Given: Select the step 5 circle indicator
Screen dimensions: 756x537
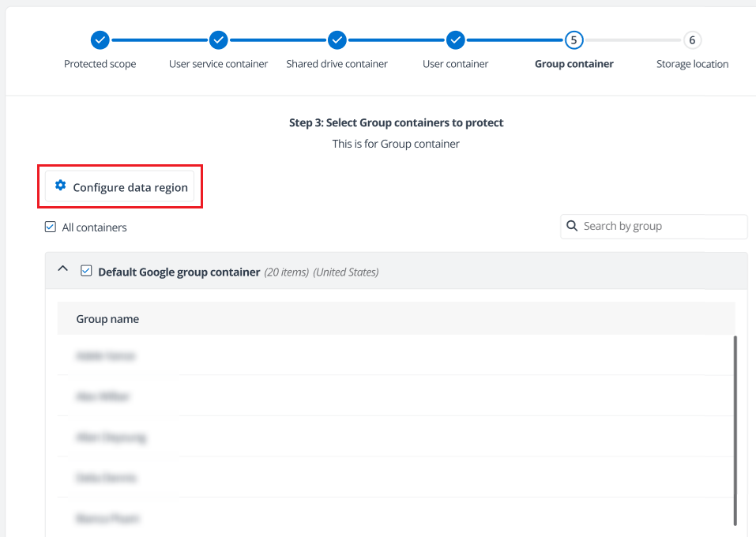Looking at the screenshot, I should 574,39.
